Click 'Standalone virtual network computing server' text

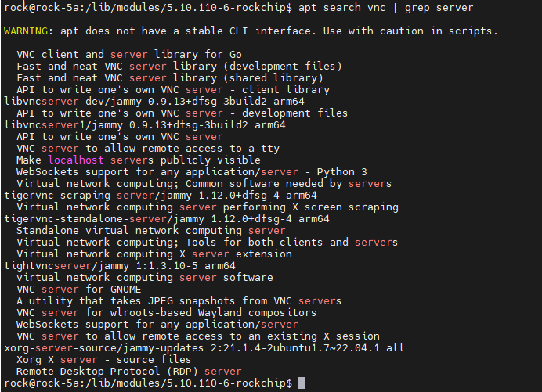(x=151, y=231)
